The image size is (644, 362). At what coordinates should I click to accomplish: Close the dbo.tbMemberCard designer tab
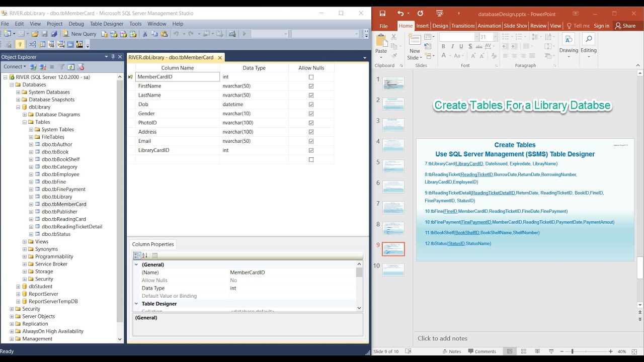click(x=220, y=57)
